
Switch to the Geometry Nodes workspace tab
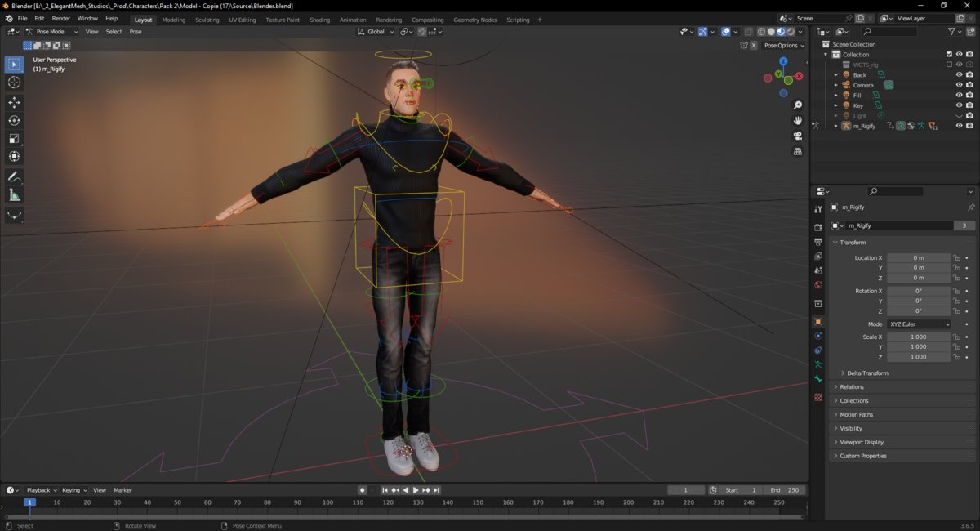pos(475,20)
